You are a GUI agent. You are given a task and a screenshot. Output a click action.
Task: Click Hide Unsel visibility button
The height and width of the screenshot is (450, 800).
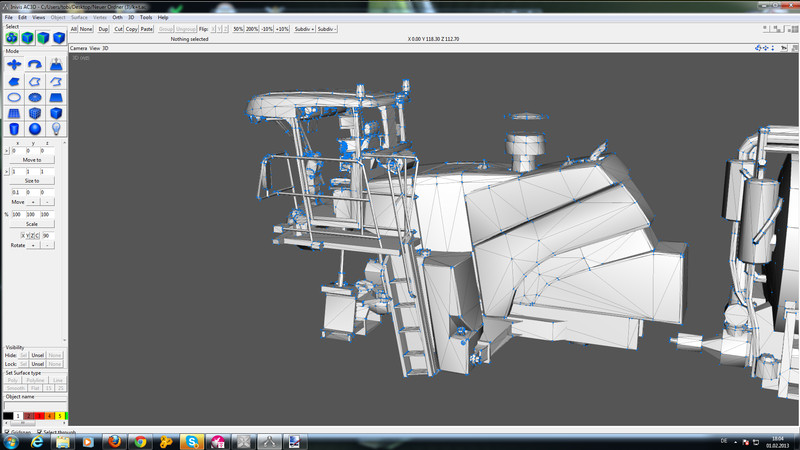38,355
